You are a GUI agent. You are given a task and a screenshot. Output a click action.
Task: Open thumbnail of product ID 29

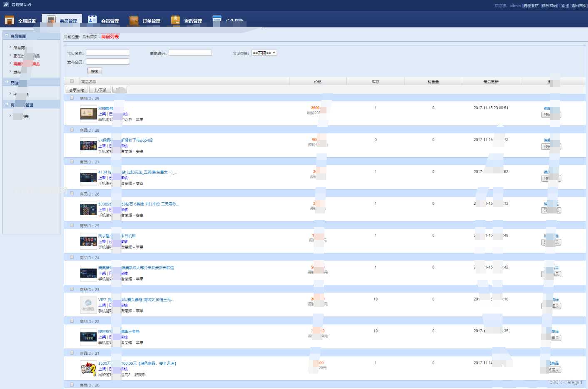click(x=88, y=113)
